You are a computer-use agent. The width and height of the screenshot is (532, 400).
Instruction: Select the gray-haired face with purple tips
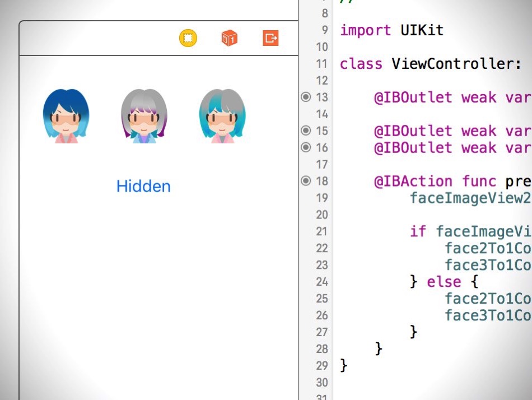pyautogui.click(x=144, y=116)
